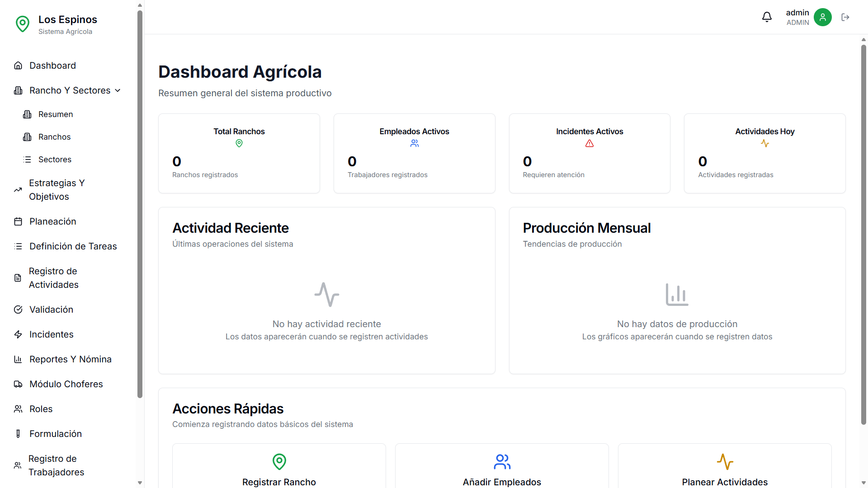The image size is (868, 488).
Task: Click the Los Espinos location pin logo
Action: [23, 23]
